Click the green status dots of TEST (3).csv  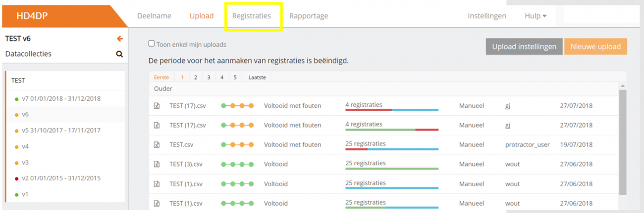[x=237, y=164]
